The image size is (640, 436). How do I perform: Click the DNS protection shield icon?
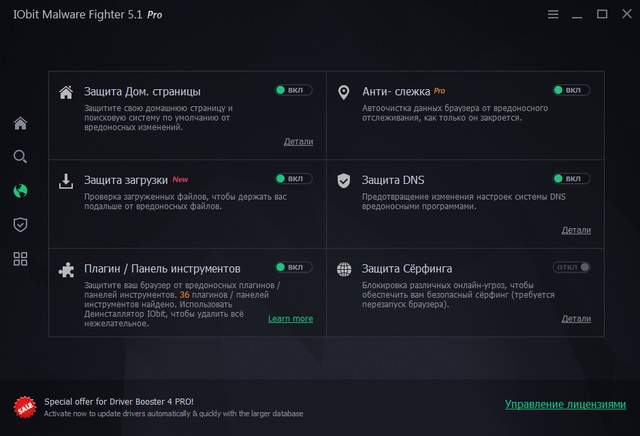(x=343, y=181)
